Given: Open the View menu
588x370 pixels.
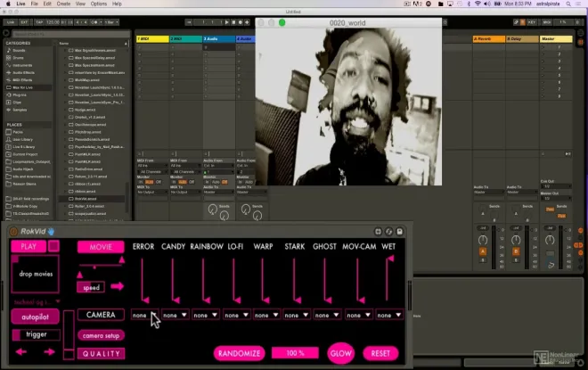Looking at the screenshot, I should [80, 4].
